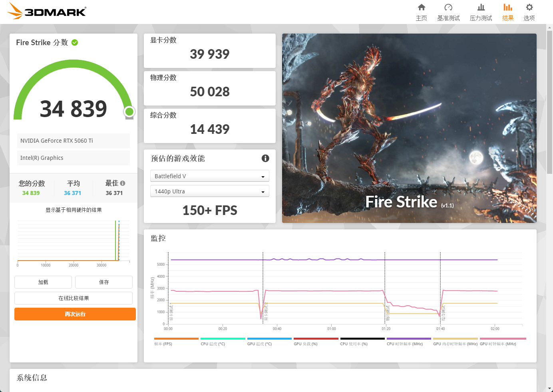Select the 平均 score column
Viewport: 553px width, 392px height.
click(x=73, y=187)
